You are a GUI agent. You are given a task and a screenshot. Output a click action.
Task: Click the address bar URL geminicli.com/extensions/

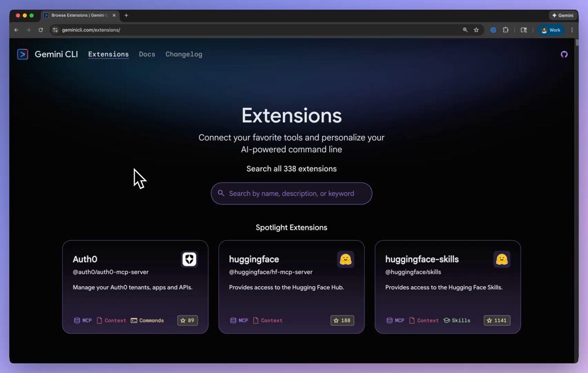coord(91,30)
